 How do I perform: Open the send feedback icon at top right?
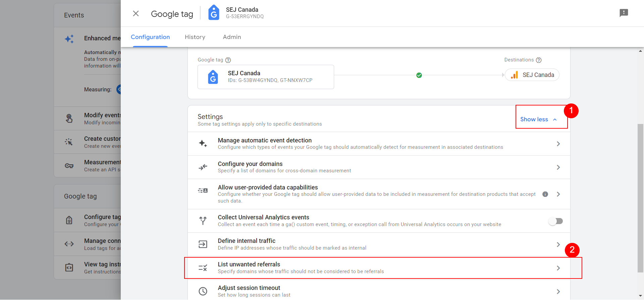(624, 13)
